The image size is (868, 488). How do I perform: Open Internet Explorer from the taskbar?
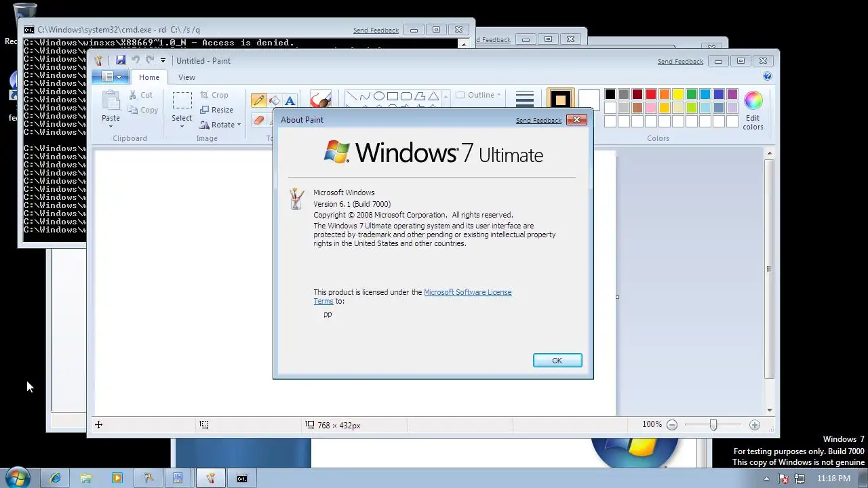(x=56, y=478)
